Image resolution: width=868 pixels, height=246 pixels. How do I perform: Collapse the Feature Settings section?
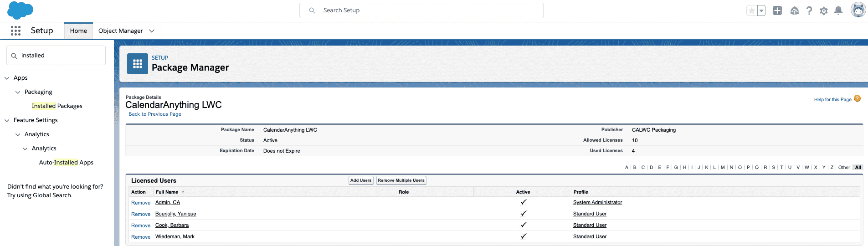click(7, 120)
